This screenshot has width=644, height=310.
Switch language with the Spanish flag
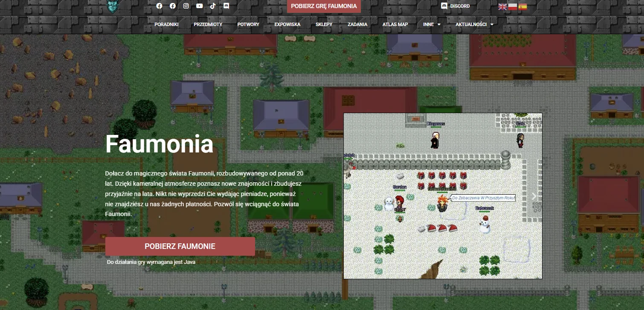point(522,6)
